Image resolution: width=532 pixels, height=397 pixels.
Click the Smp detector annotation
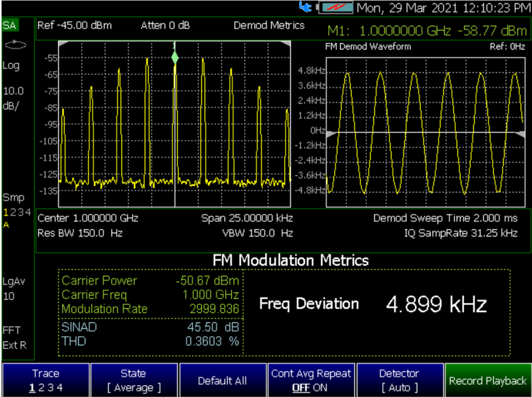click(x=14, y=197)
